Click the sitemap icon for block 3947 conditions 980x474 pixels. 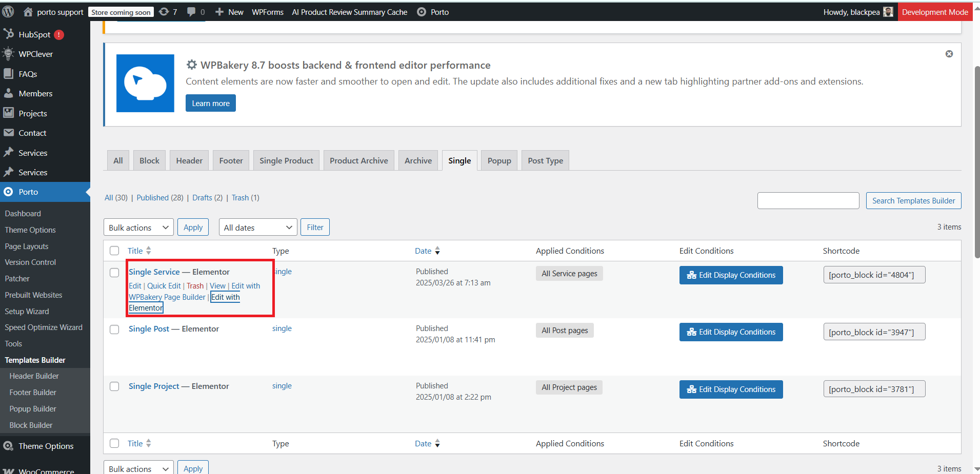(692, 332)
